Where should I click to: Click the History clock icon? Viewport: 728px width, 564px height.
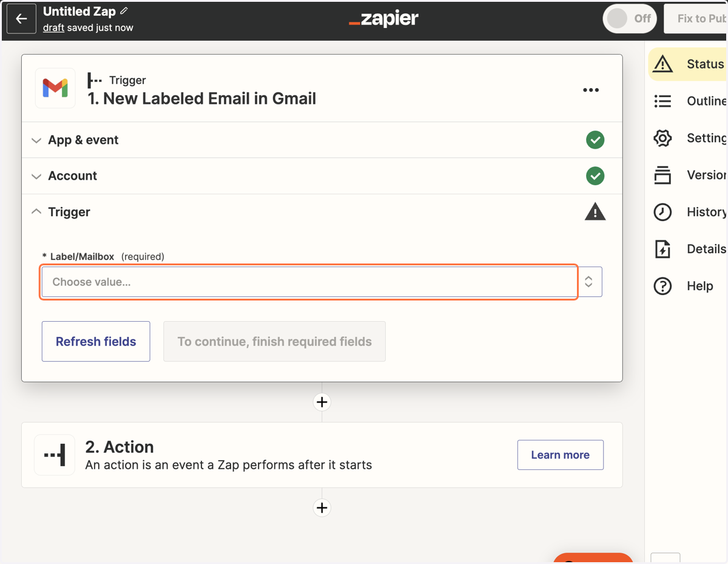tap(662, 212)
